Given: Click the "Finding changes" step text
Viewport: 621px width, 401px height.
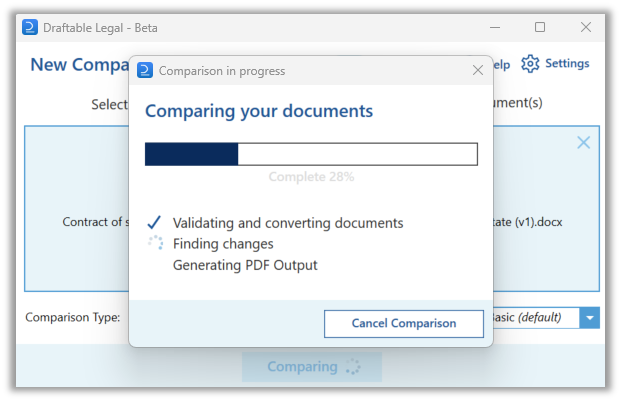Looking at the screenshot, I should 223,244.
